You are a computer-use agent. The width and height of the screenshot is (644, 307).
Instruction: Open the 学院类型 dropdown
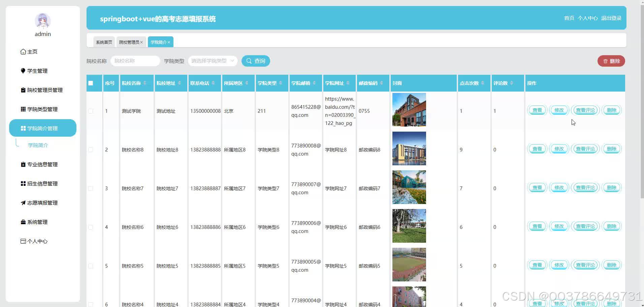point(213,61)
